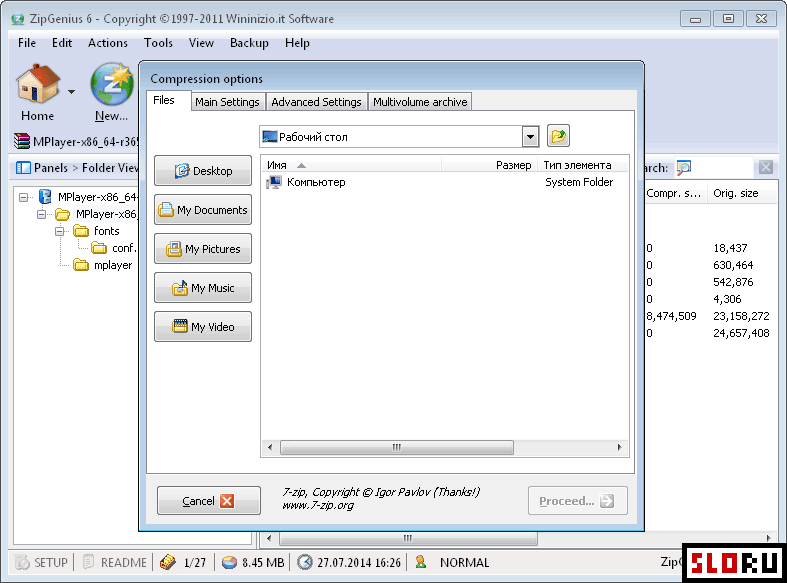Screen dimensions: 787x583
Task: Select the fonts folder in tree
Action: 106,231
